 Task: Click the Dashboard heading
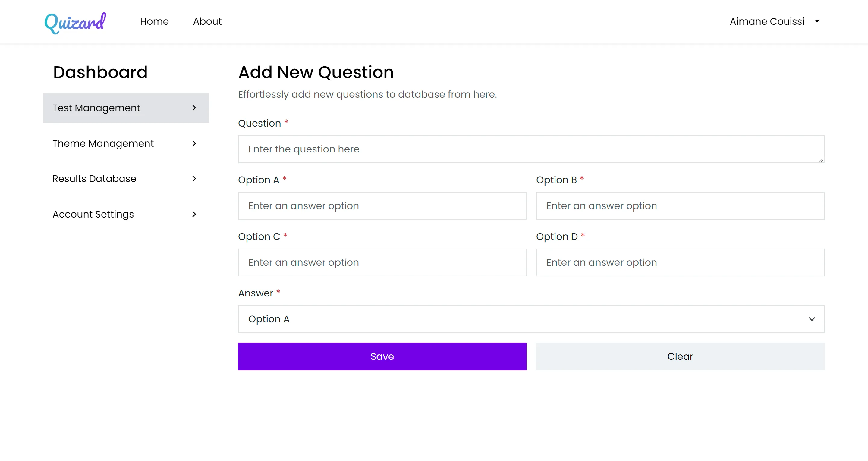point(100,72)
